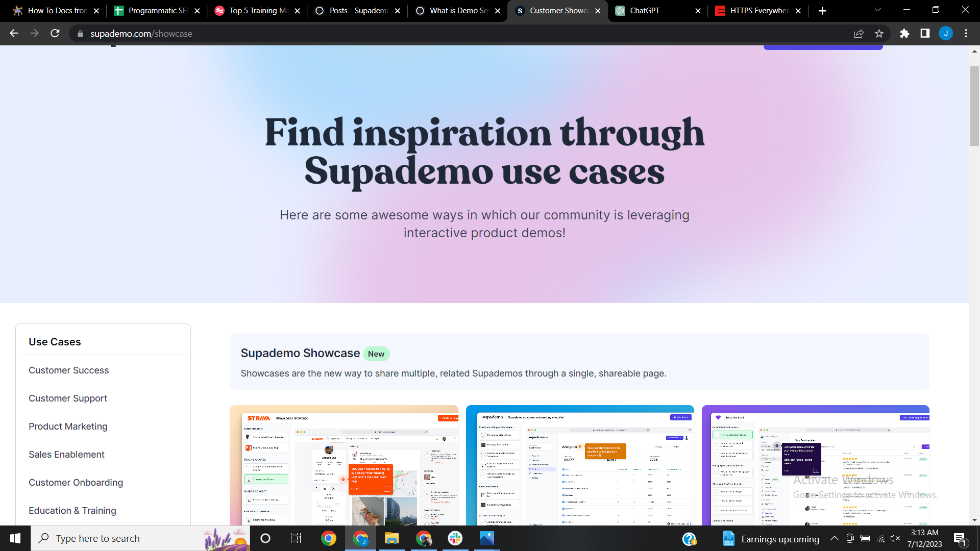Viewport: 980px width, 551px height.
Task: Open Earnings upcoming news widget
Action: pos(771,539)
